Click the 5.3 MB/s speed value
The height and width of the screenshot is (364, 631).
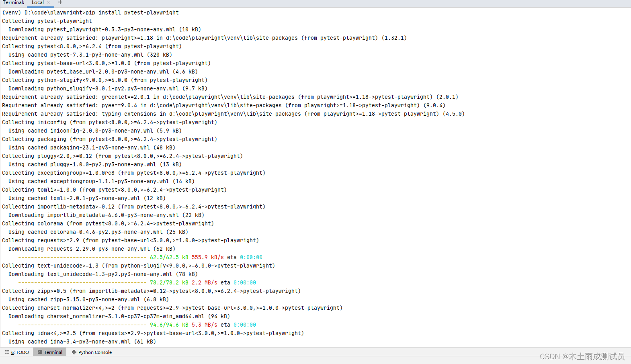pos(204,325)
